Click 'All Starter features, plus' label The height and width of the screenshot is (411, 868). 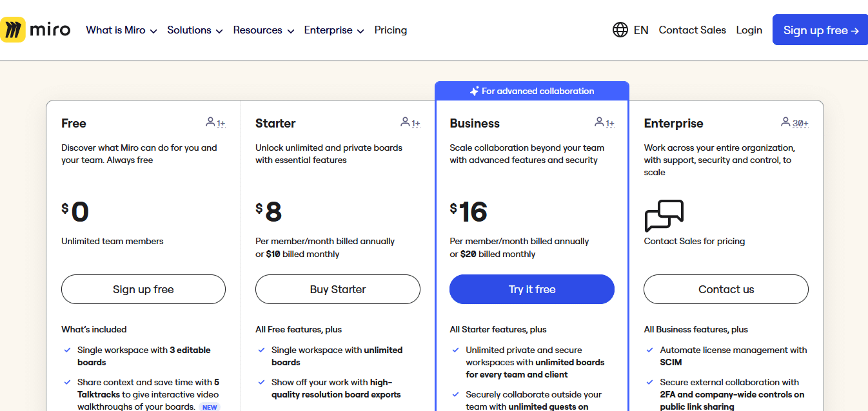(x=498, y=329)
